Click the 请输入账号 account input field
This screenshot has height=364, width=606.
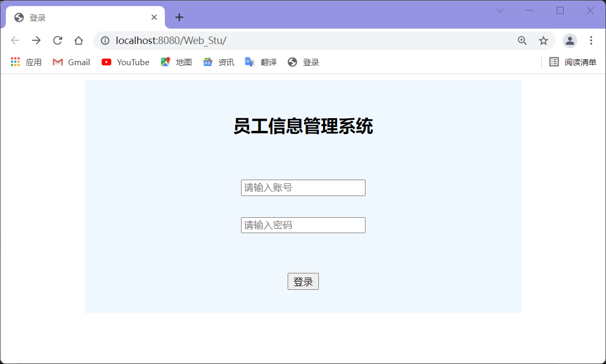point(303,188)
